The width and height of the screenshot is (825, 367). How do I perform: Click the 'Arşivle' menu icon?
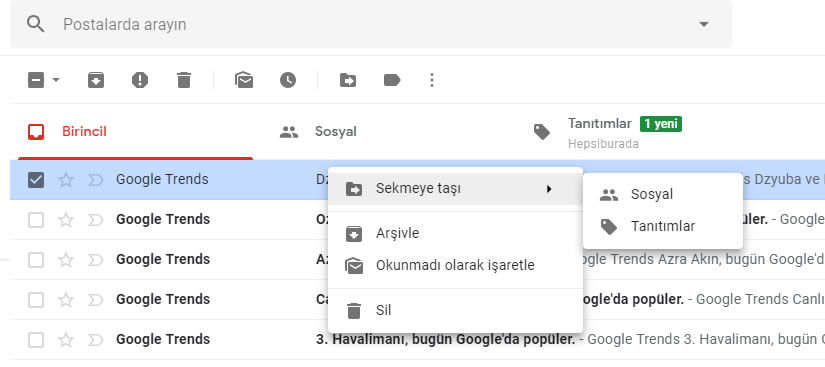point(354,234)
